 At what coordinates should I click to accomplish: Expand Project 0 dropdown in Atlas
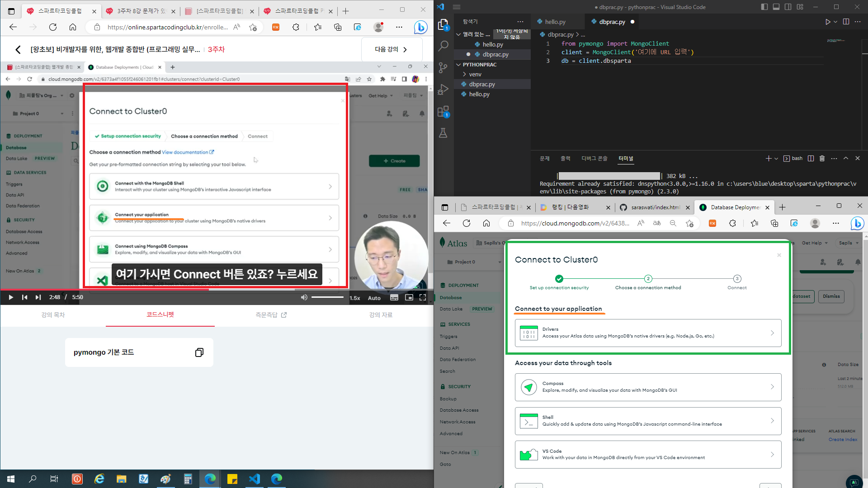474,262
